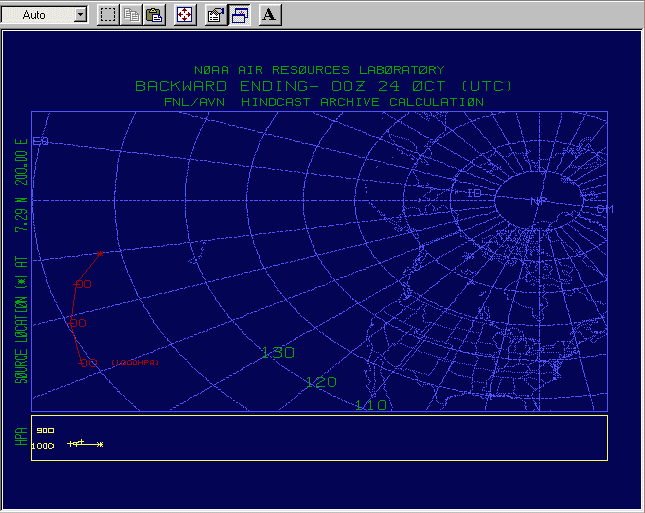Open the Auto zoom dropdown arrow
The image size is (645, 513).
tap(80, 15)
